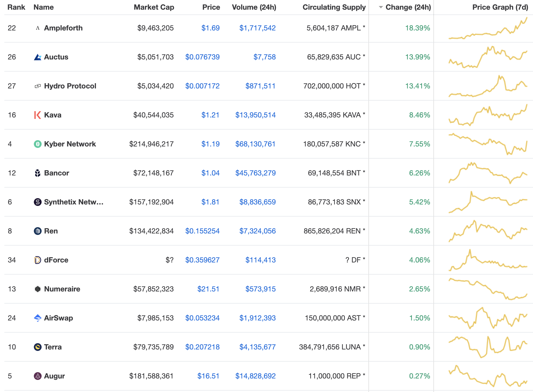The image size is (533, 392).
Task: Click the sort arrow beside Change (24h)
Action: [x=381, y=7]
